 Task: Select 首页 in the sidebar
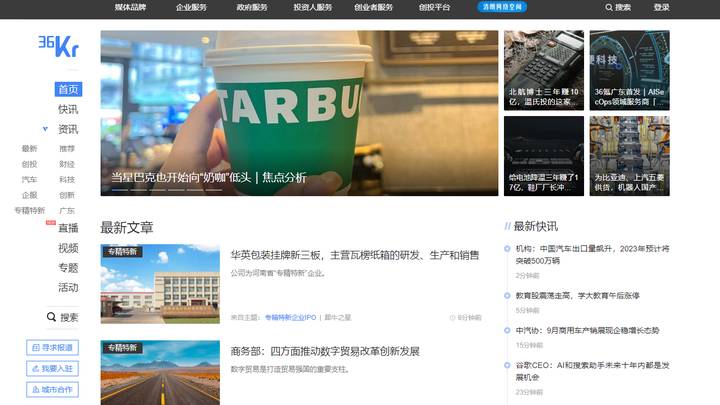click(x=68, y=89)
